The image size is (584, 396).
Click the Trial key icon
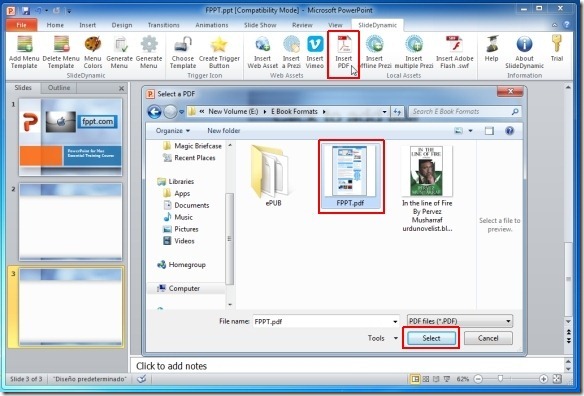coord(557,43)
